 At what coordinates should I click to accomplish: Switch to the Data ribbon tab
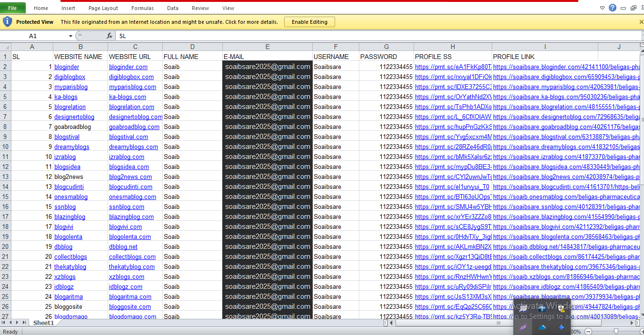click(x=173, y=8)
